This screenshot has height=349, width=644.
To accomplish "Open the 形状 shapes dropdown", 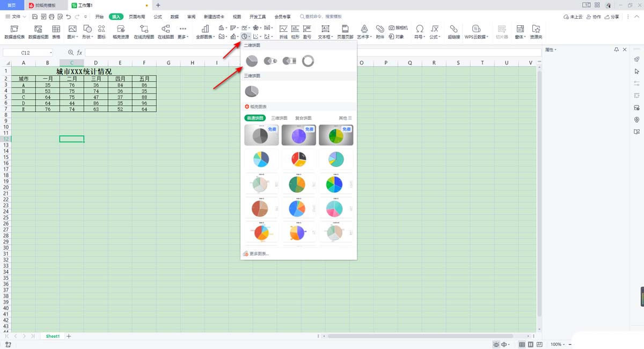I will 87,32.
